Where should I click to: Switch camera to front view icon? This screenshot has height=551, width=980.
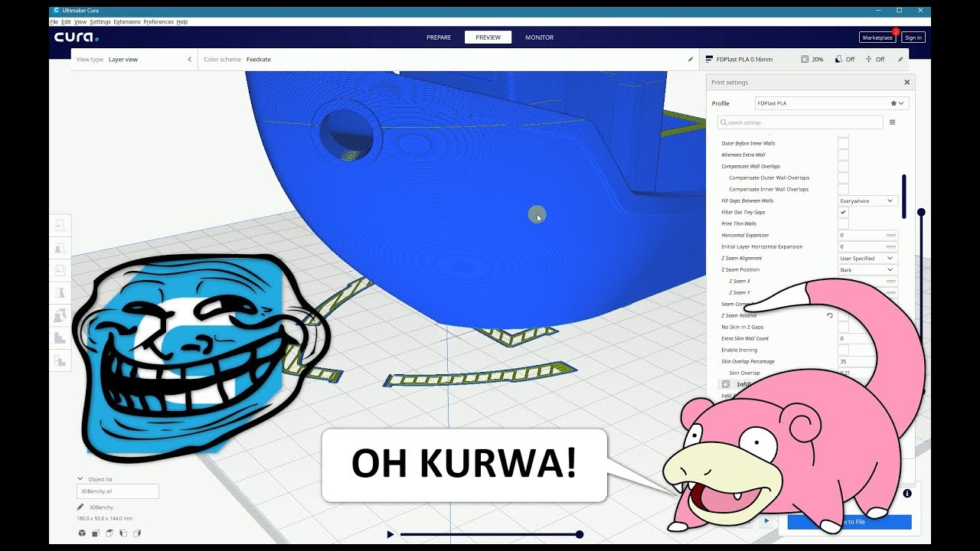point(96,533)
